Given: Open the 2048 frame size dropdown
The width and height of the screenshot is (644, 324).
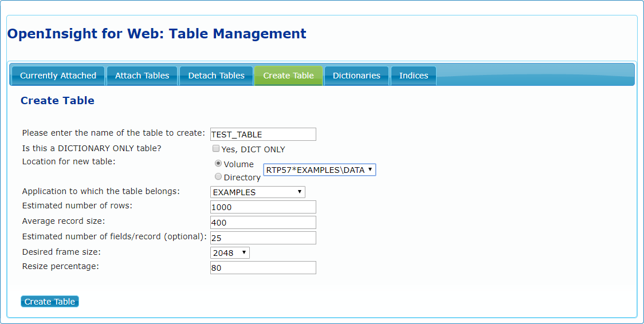Looking at the screenshot, I should 230,252.
